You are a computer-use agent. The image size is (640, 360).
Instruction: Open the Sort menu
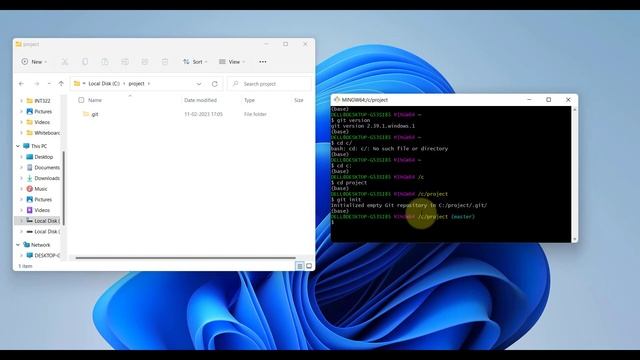(195, 62)
